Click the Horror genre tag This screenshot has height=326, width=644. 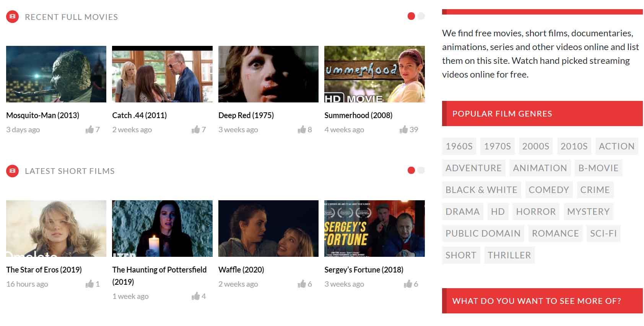pyautogui.click(x=536, y=211)
